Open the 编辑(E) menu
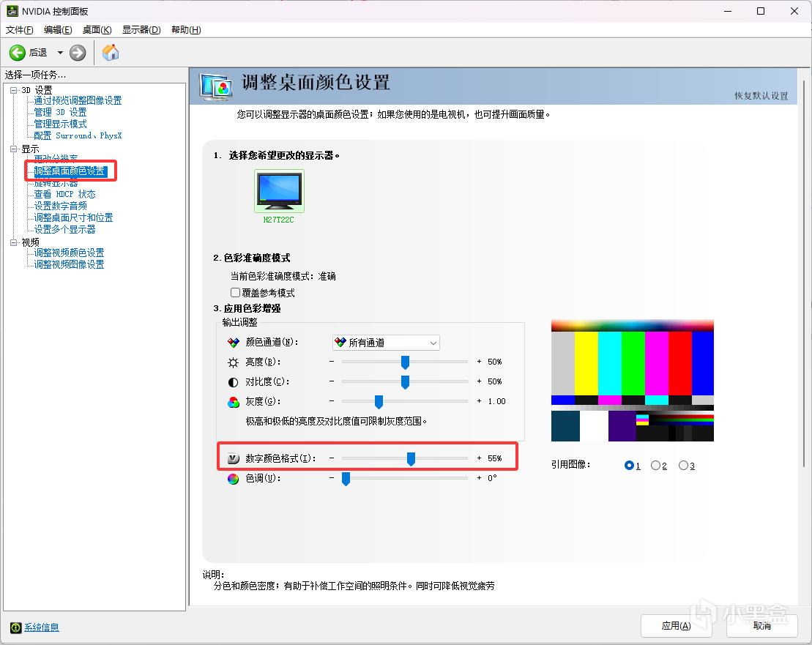This screenshot has height=645, width=812. (58, 30)
